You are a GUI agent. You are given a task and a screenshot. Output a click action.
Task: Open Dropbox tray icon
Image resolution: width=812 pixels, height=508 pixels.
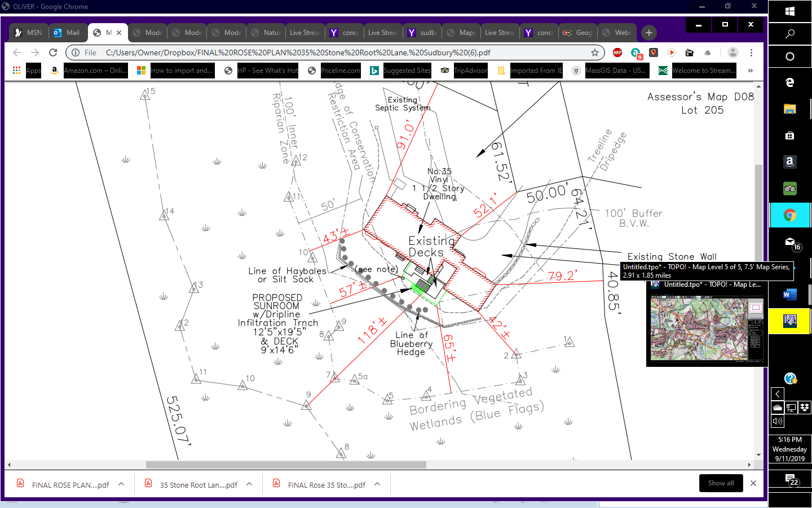pos(804,407)
